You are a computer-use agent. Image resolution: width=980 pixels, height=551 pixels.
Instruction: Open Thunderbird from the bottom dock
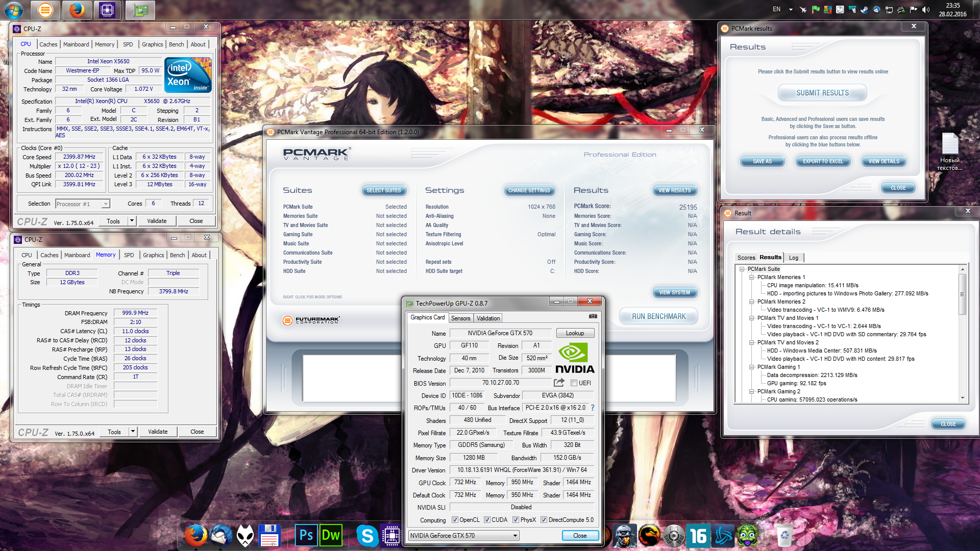221,535
